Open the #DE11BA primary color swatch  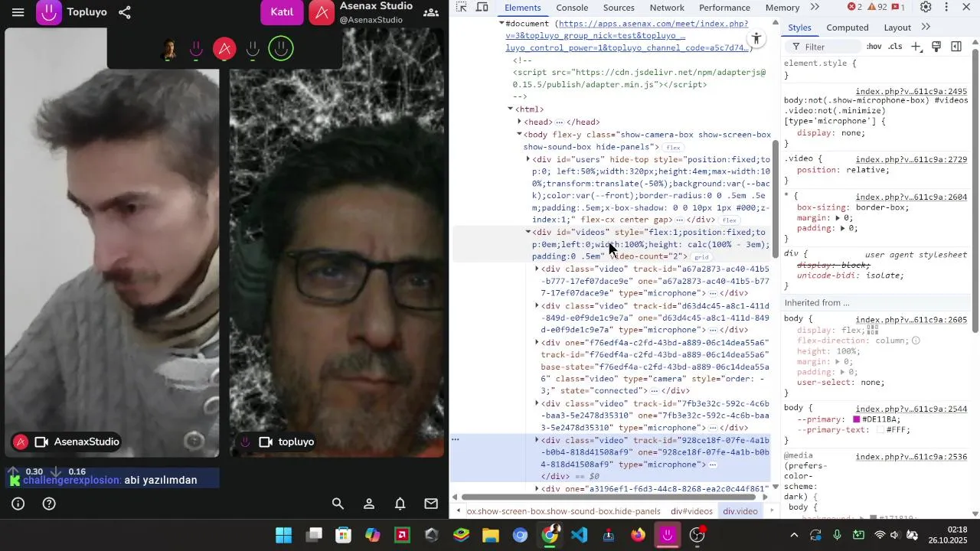[857, 419]
